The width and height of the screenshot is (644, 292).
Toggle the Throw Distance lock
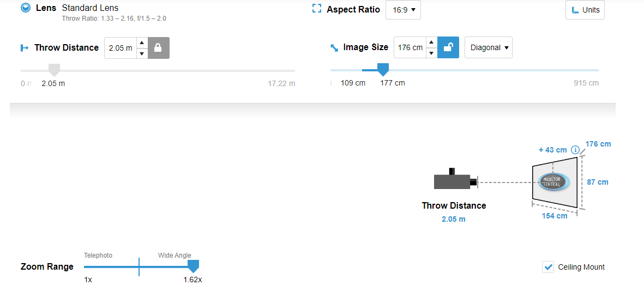(158, 48)
